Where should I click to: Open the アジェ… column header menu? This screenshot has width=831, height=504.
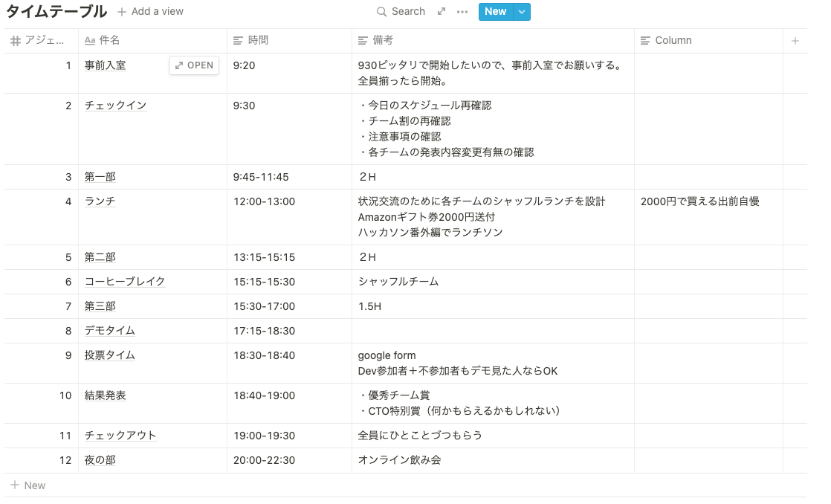(x=42, y=41)
